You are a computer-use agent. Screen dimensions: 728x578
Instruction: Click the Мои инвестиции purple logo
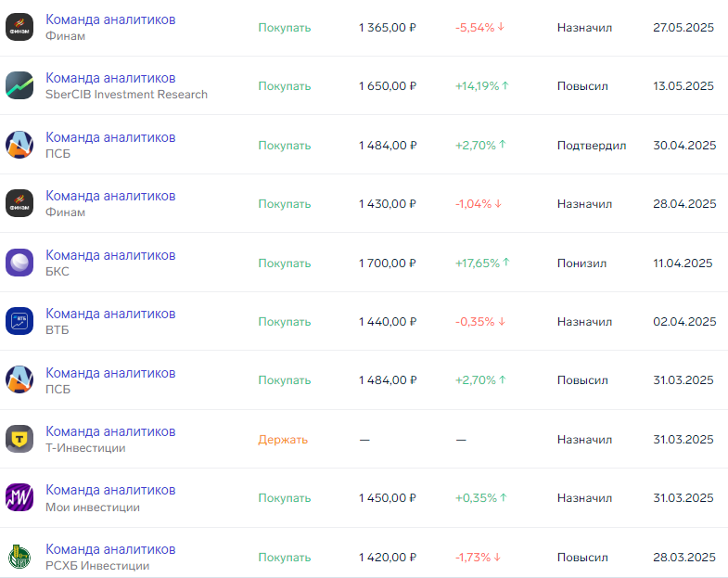(19, 498)
